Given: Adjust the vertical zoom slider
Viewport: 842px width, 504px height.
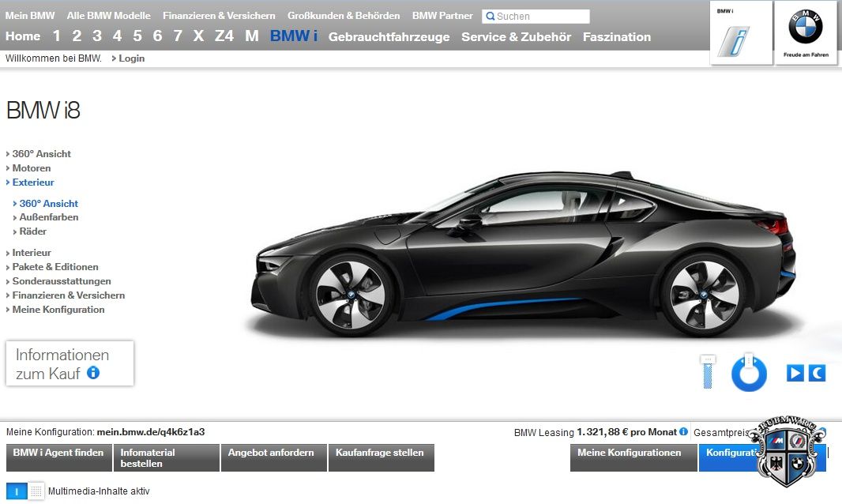Looking at the screenshot, I should [x=708, y=372].
